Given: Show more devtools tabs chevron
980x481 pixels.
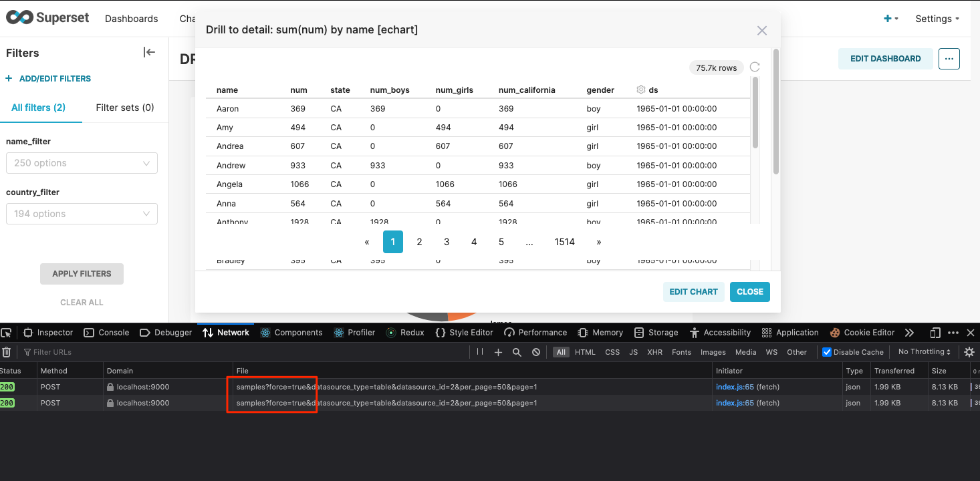Looking at the screenshot, I should point(909,333).
